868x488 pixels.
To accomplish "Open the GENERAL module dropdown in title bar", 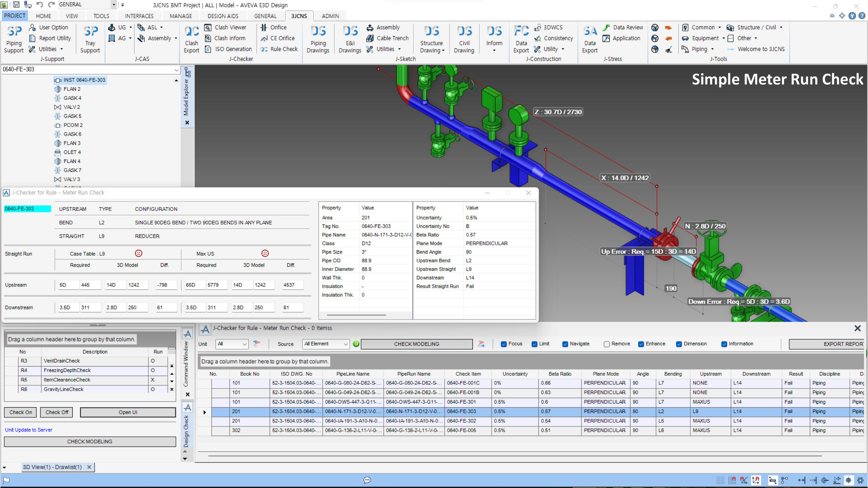I will (x=114, y=5).
